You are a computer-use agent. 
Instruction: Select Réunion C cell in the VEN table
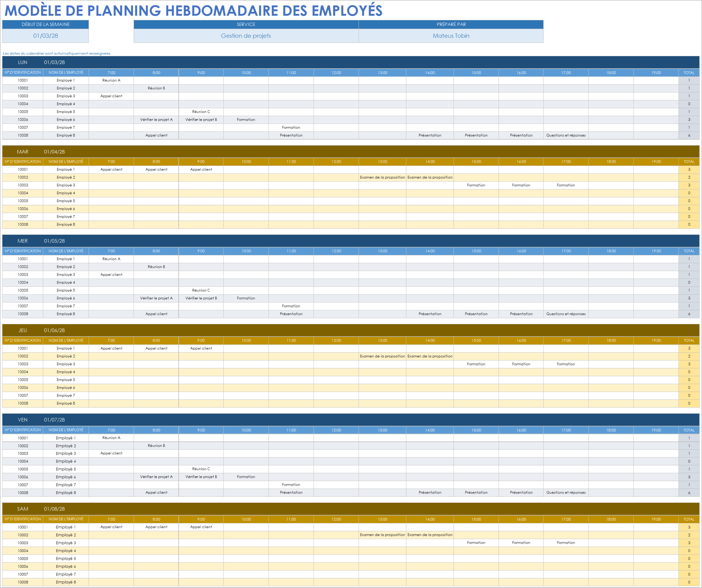click(x=201, y=469)
